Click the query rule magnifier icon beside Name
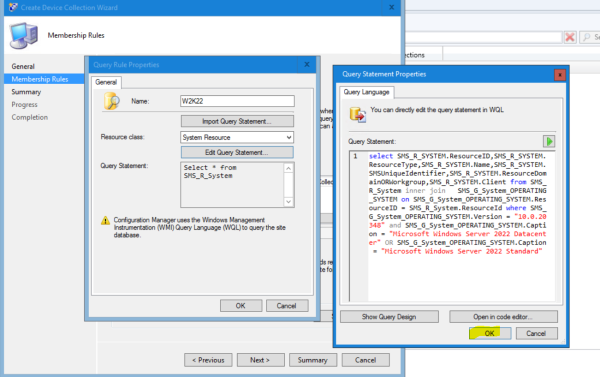 pyautogui.click(x=111, y=101)
